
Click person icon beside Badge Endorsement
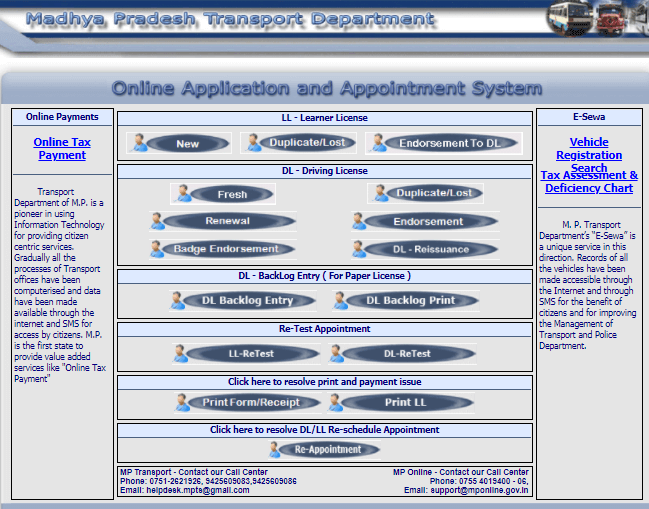[x=156, y=249]
